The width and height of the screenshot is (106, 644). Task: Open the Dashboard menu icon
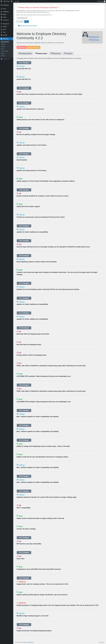(x=1, y=5)
